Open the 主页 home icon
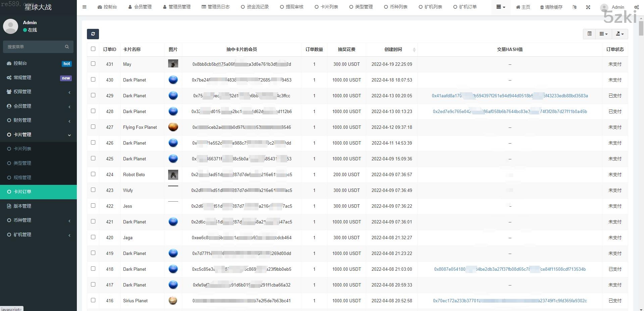The height and width of the screenshot is (311, 644). [x=518, y=7]
